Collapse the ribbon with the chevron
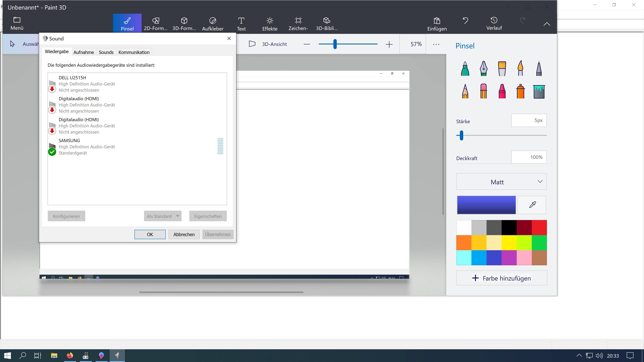This screenshot has height=362, width=644. [x=547, y=24]
